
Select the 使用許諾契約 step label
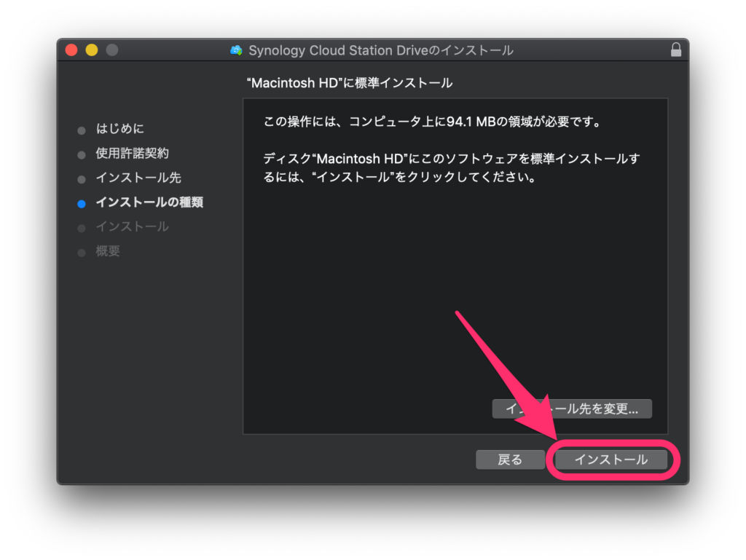click(132, 154)
